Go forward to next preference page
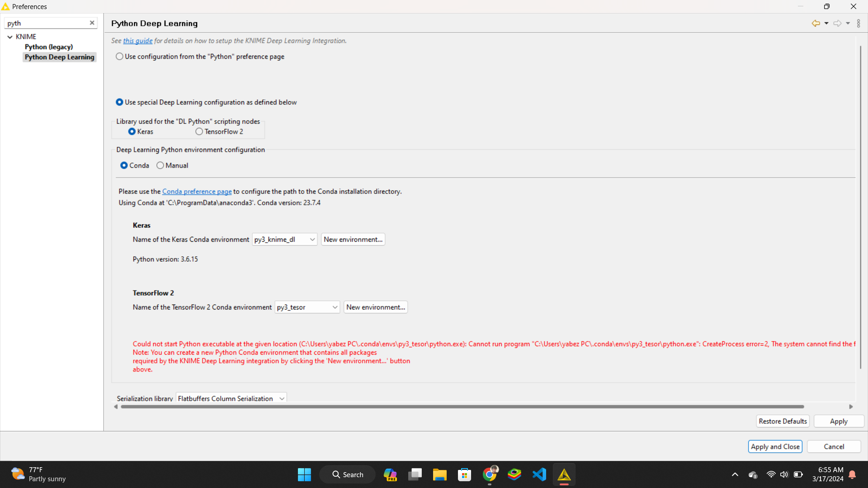Viewport: 868px width, 488px height. [837, 23]
